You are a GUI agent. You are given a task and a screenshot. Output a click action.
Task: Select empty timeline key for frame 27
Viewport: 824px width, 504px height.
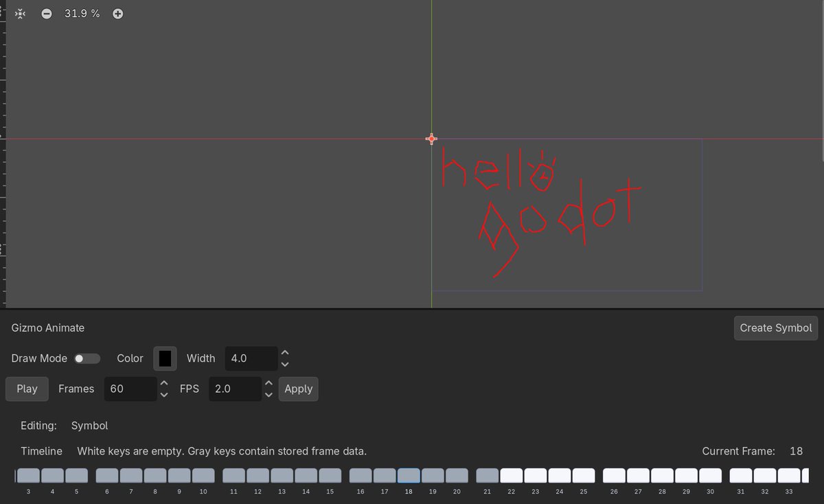[638, 475]
